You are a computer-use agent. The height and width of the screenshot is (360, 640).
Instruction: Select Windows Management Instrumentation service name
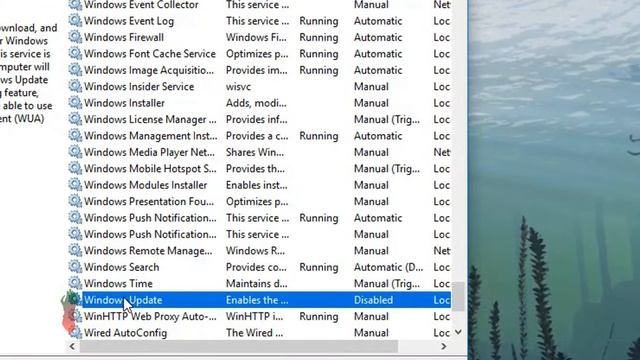(151, 136)
